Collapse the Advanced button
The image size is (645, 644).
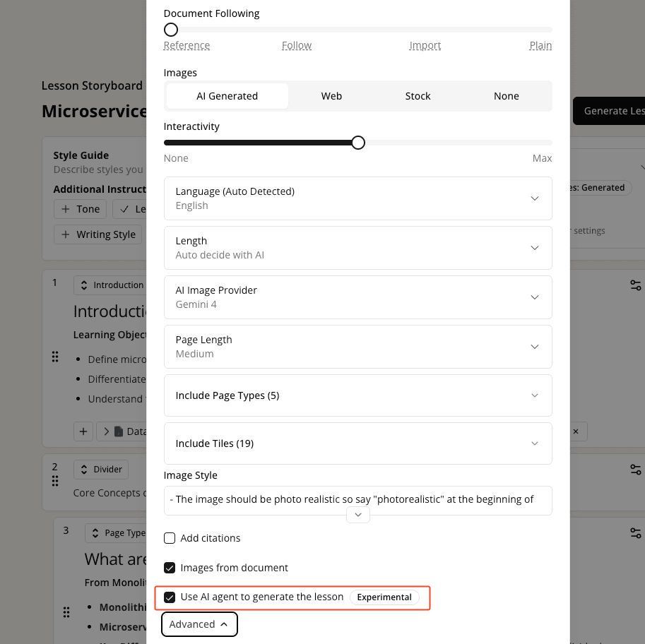pos(199,624)
